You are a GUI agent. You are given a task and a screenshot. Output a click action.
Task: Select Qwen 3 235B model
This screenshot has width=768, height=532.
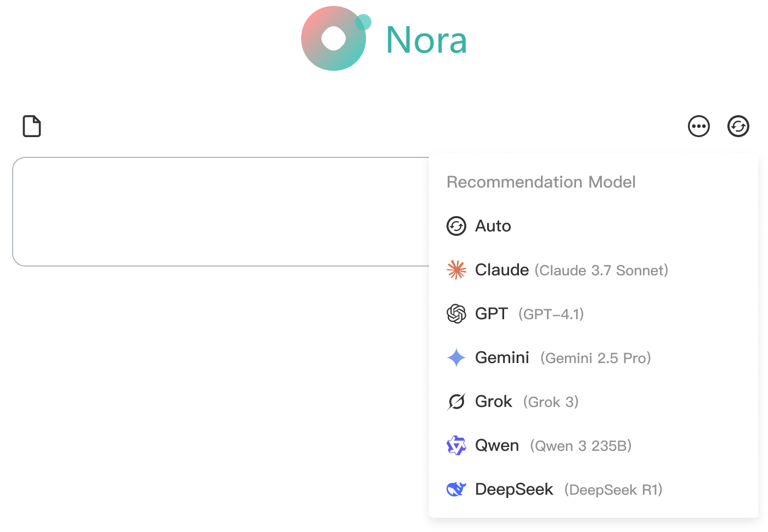click(x=594, y=445)
